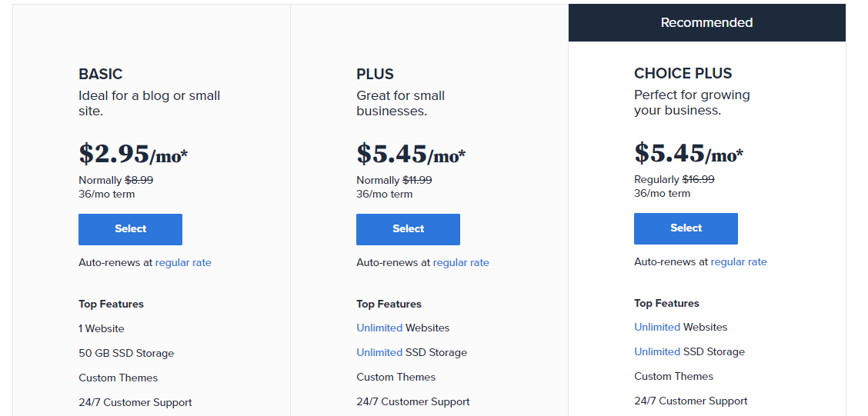Open regular rate link in CHOICE PLUS column

point(739,262)
